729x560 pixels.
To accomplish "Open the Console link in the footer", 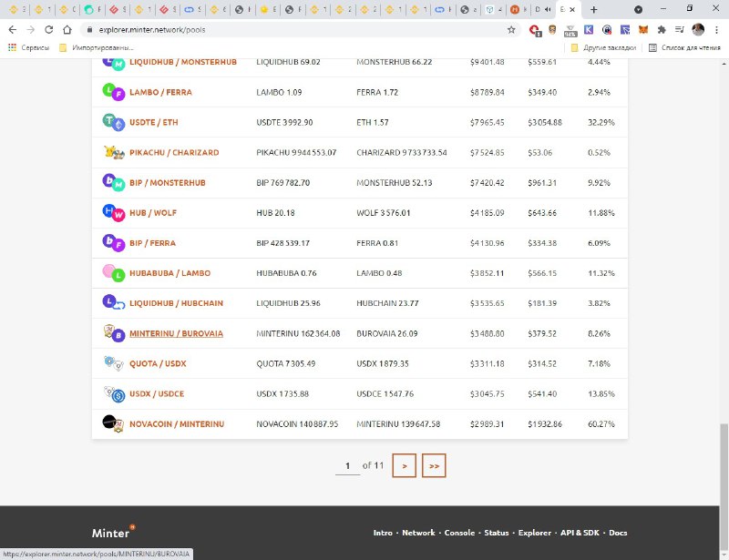I will [x=459, y=533].
